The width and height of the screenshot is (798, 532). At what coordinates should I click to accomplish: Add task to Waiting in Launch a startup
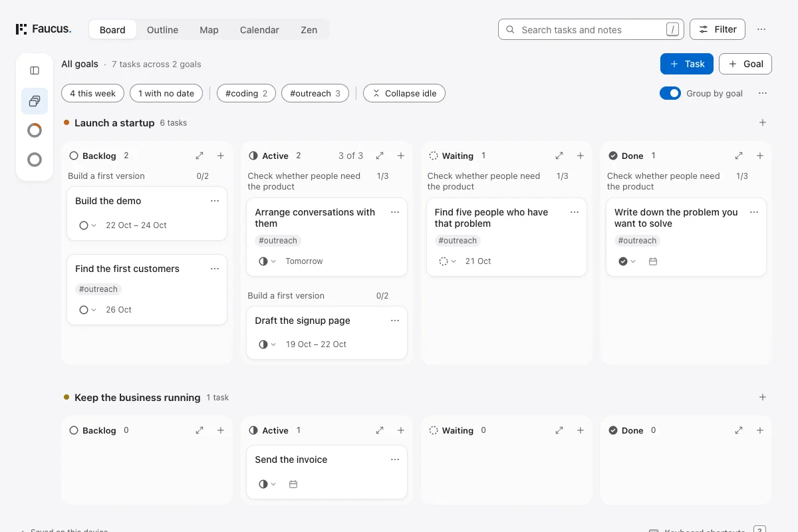pos(581,156)
